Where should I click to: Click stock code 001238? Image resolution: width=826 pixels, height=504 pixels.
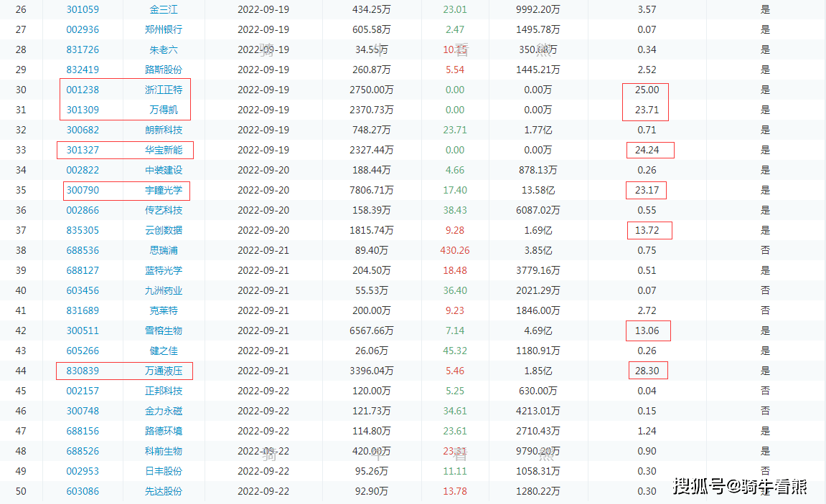pos(83,90)
